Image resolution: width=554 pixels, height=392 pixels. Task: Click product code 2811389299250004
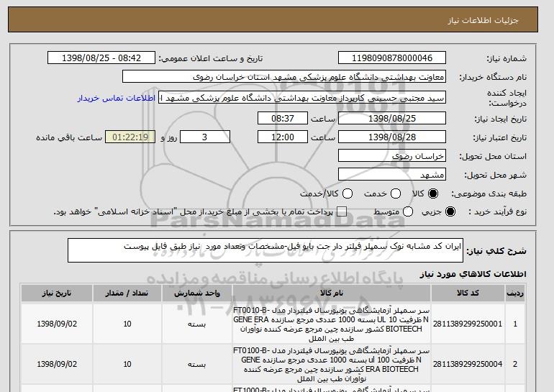[468, 364]
